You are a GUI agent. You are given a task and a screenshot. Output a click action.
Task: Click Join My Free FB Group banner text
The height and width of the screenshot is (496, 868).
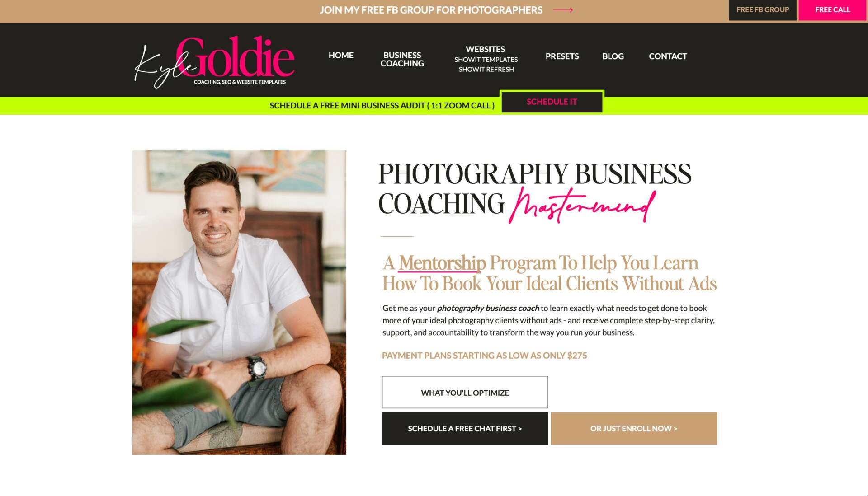pyautogui.click(x=431, y=10)
